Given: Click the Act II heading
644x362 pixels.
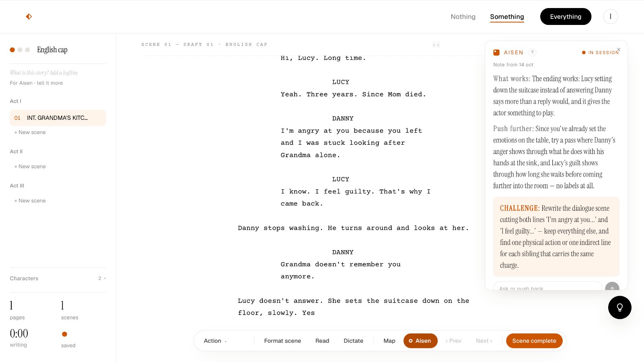Looking at the screenshot, I should [x=16, y=152].
